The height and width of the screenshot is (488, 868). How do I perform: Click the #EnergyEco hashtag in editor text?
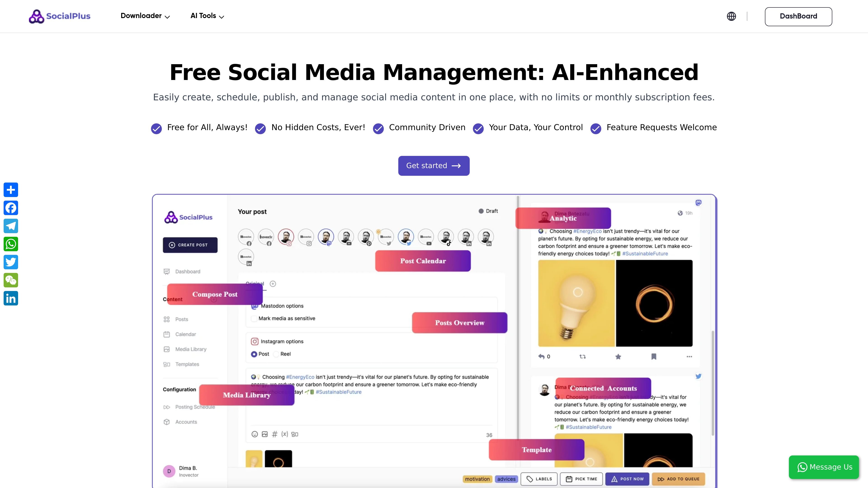point(300,377)
